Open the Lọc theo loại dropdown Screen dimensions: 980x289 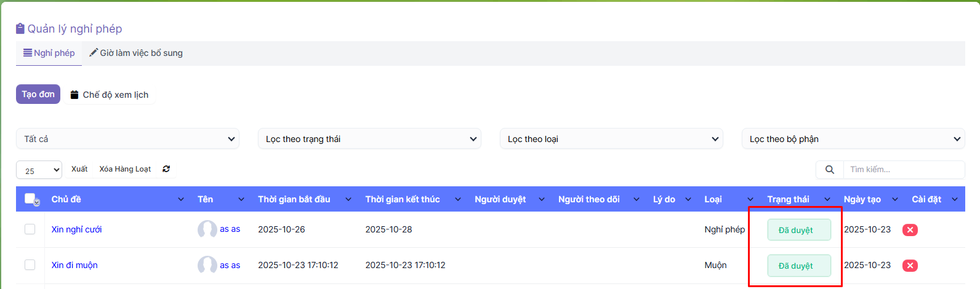coord(611,139)
